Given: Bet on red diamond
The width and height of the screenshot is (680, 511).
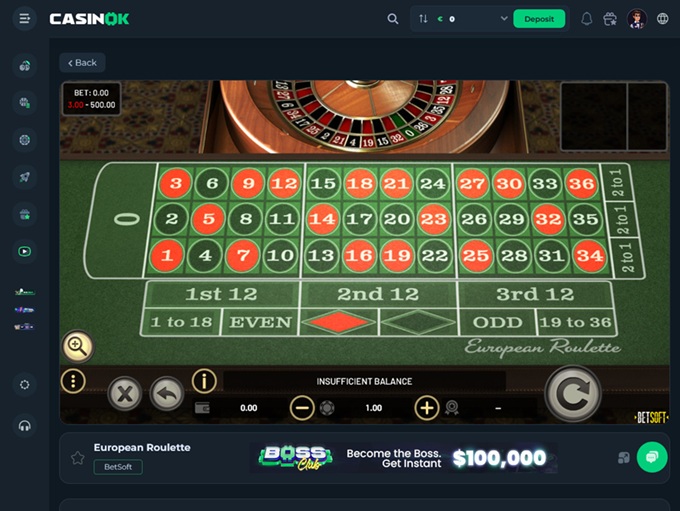Looking at the screenshot, I should [339, 322].
